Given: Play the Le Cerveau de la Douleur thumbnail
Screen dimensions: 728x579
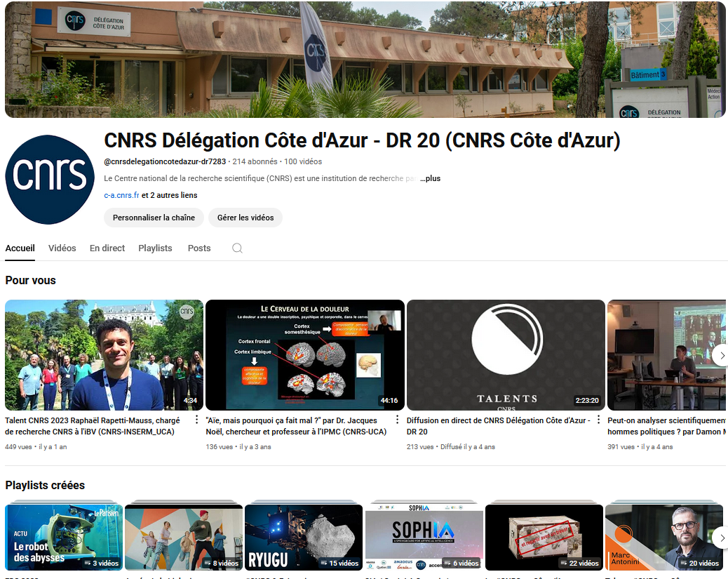Looking at the screenshot, I should (x=305, y=355).
